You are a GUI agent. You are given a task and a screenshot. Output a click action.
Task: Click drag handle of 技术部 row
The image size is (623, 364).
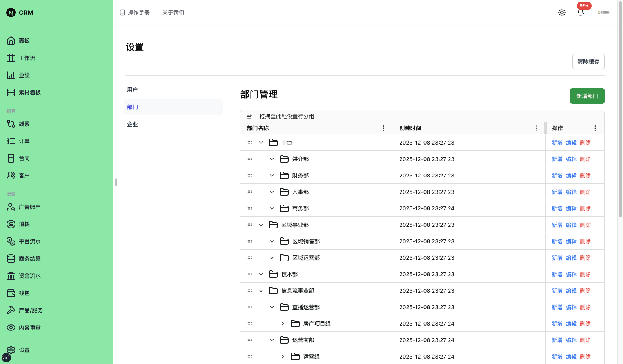[x=250, y=274]
